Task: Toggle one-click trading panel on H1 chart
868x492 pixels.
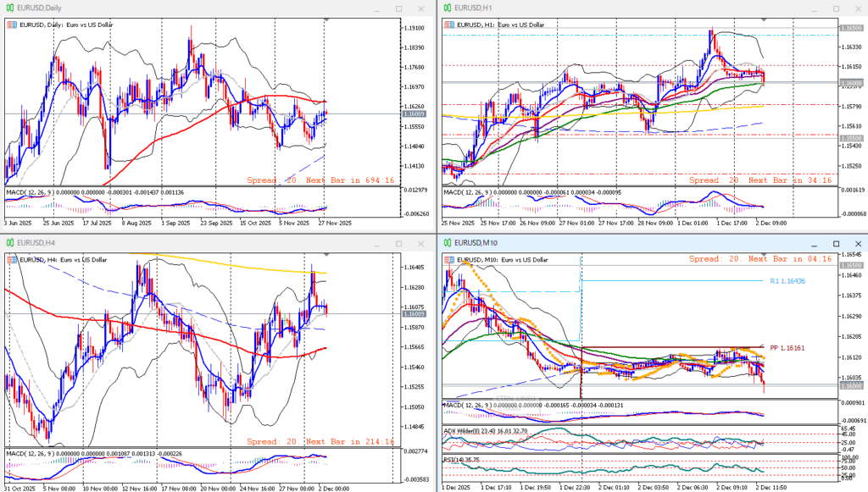Action: coord(448,25)
